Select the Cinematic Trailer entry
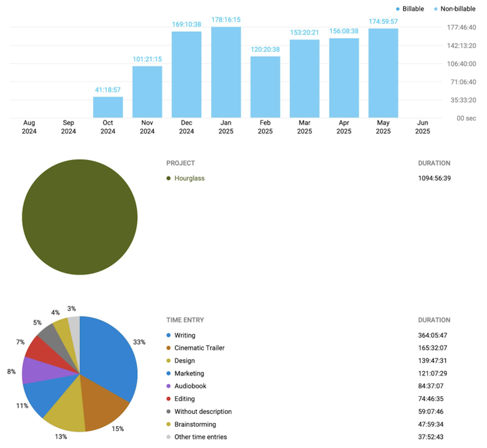The height and width of the screenshot is (448, 487). click(x=199, y=348)
